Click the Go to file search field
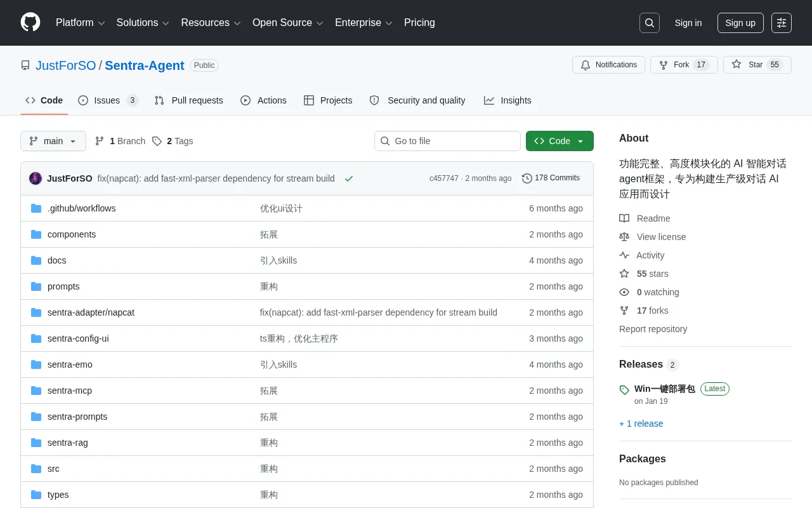 coord(447,141)
